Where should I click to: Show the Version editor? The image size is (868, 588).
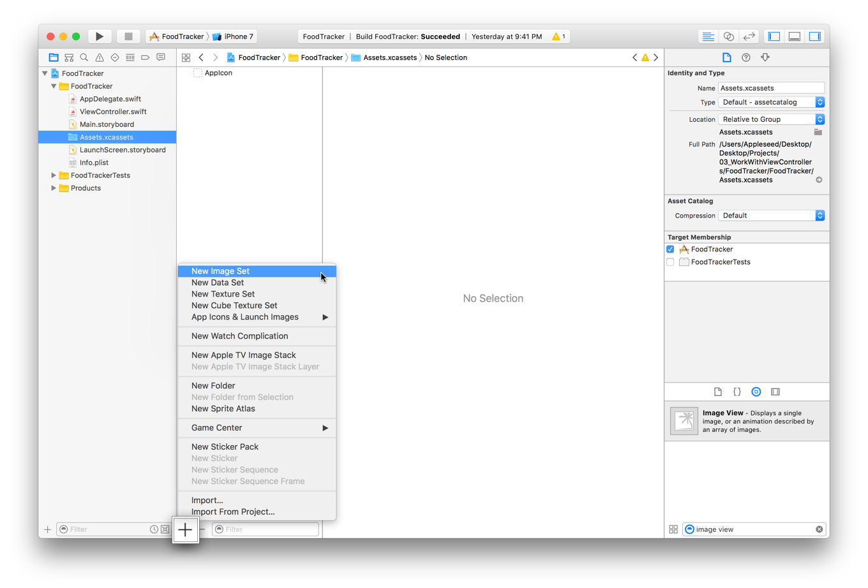(x=749, y=36)
